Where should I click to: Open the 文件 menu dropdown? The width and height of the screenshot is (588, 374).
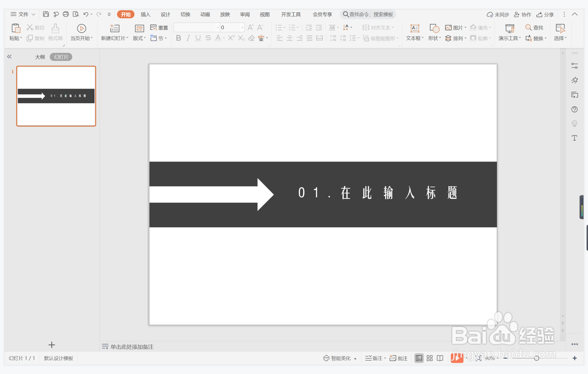tap(23, 14)
